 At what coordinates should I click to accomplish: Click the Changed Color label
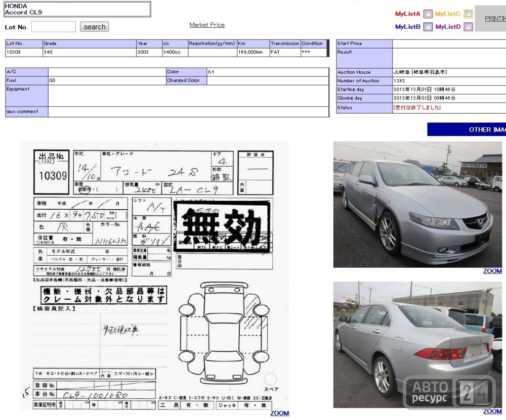pos(183,80)
